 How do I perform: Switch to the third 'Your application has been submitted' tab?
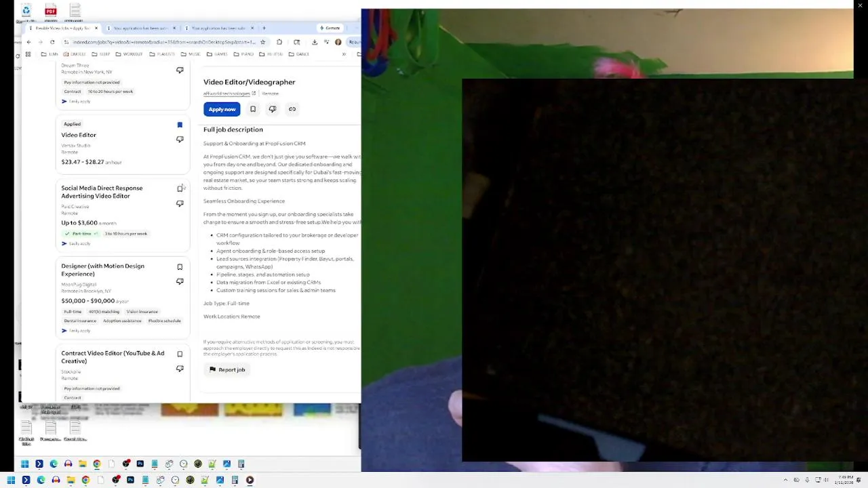click(218, 28)
